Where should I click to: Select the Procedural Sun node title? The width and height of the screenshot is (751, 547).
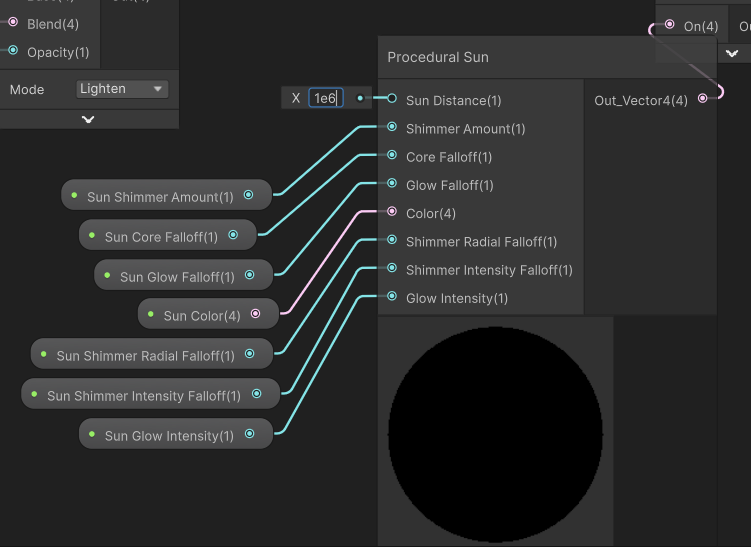[x=438, y=57]
